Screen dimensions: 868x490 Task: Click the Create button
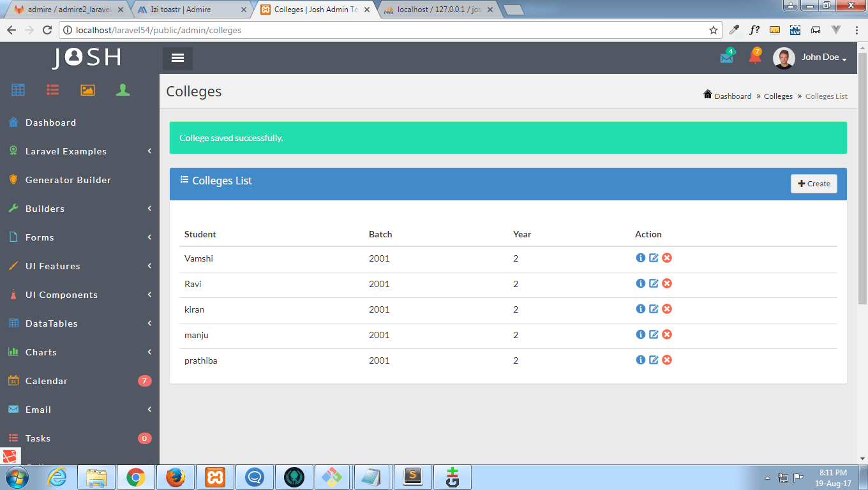pyautogui.click(x=814, y=184)
